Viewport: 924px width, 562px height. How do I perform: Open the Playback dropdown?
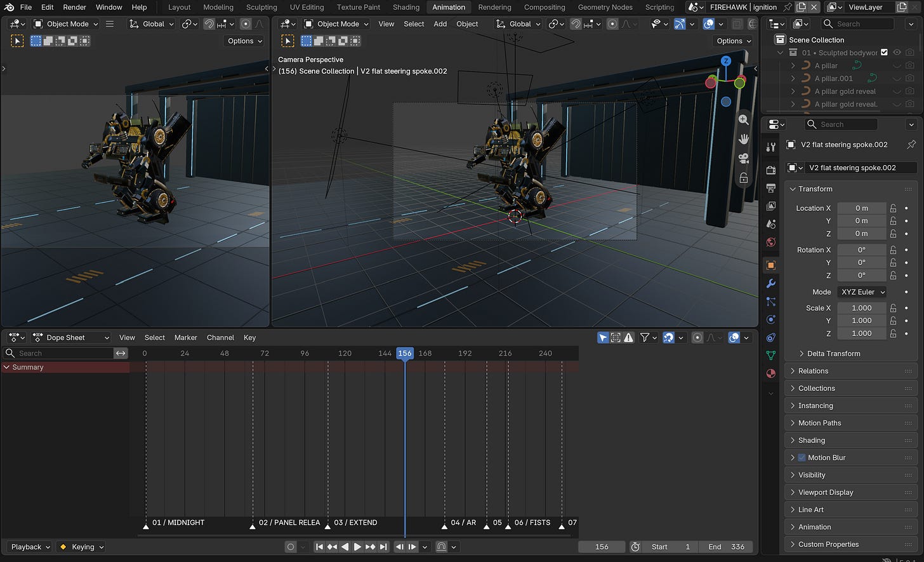[29, 547]
